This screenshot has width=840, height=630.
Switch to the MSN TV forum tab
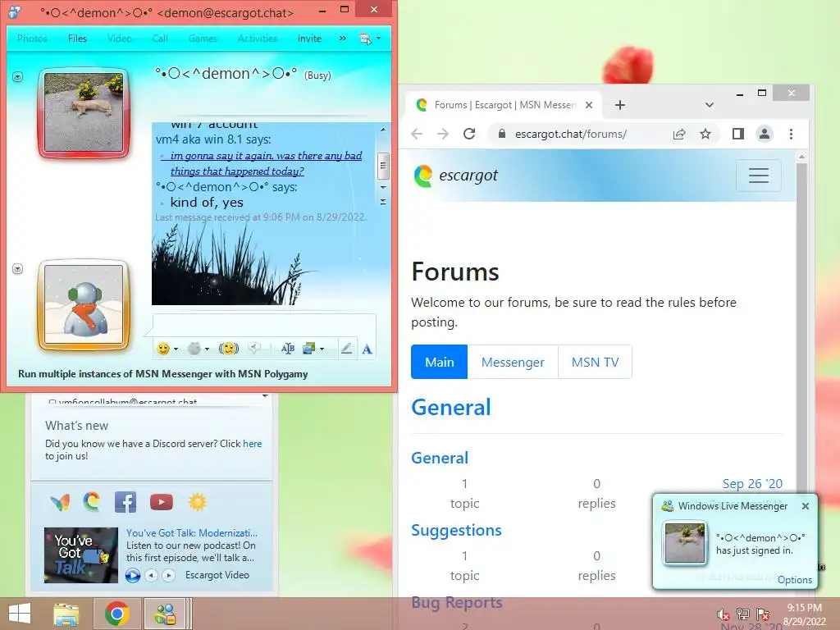pos(596,362)
